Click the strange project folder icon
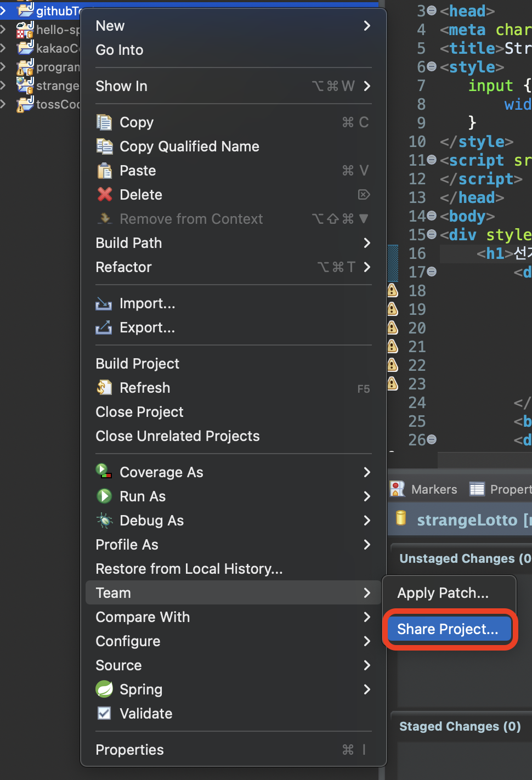Image resolution: width=532 pixels, height=780 pixels. (25, 85)
